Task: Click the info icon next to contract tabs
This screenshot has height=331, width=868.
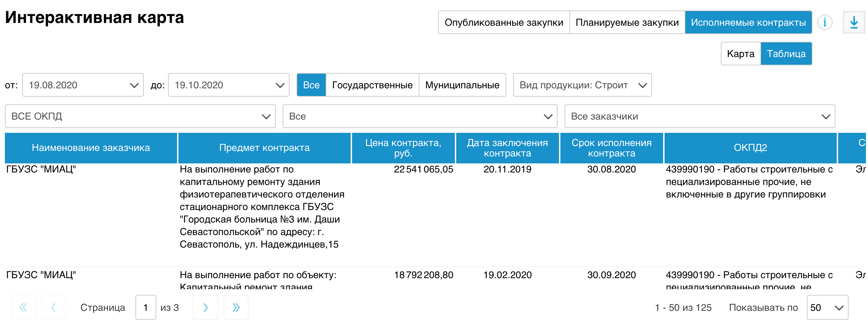Action: (x=825, y=23)
